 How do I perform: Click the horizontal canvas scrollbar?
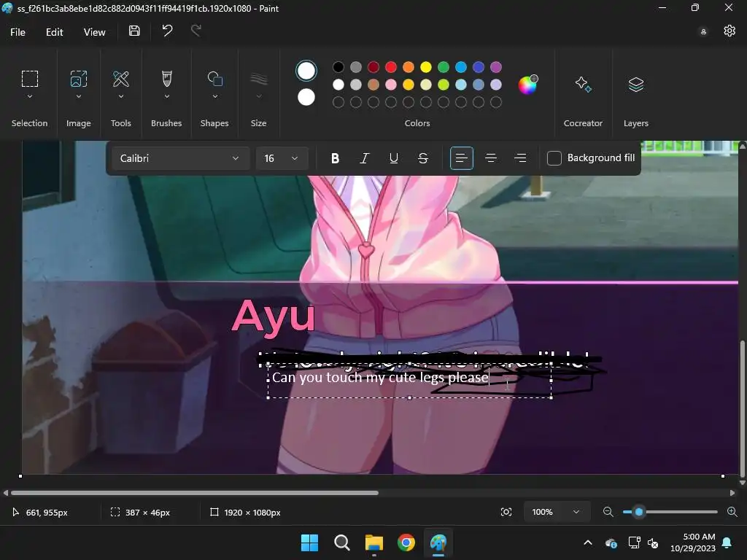click(x=194, y=493)
